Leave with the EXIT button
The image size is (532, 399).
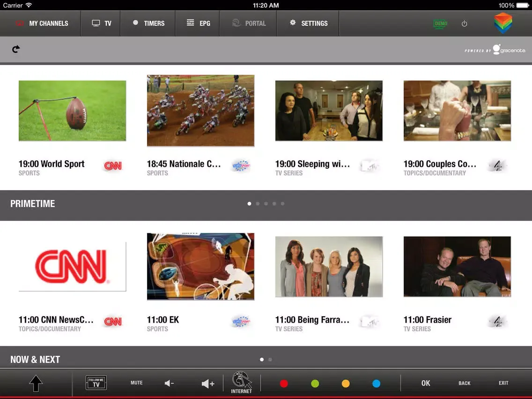(x=503, y=383)
